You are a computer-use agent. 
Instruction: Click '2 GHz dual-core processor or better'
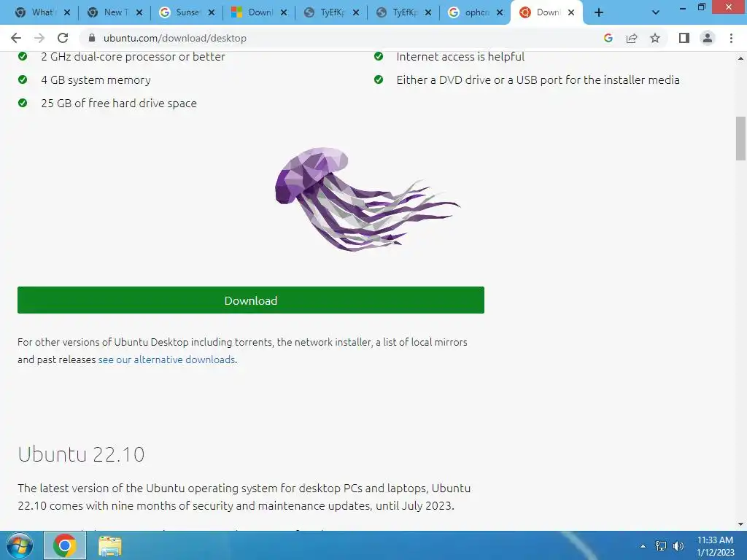[133, 57]
